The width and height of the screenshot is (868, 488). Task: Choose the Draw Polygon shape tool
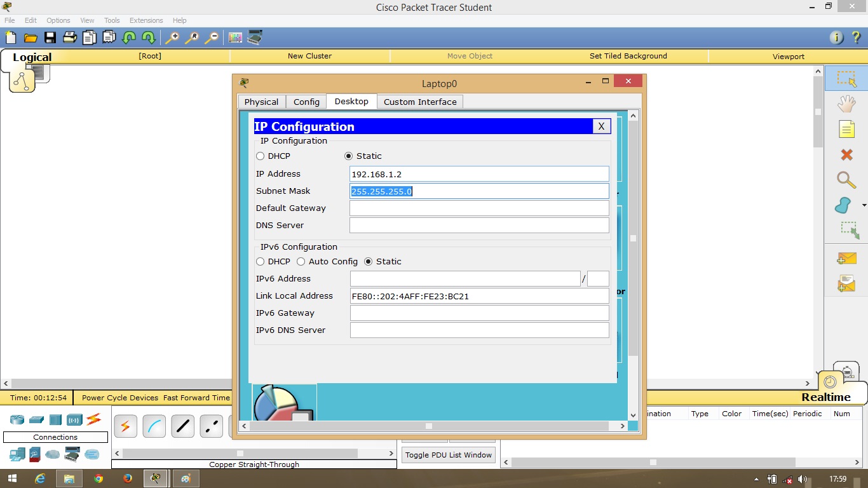tap(843, 205)
